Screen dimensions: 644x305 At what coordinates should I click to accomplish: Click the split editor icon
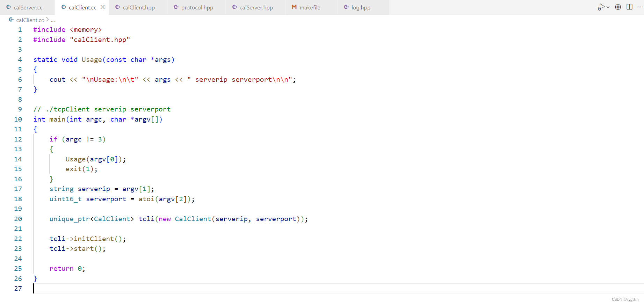tap(630, 7)
